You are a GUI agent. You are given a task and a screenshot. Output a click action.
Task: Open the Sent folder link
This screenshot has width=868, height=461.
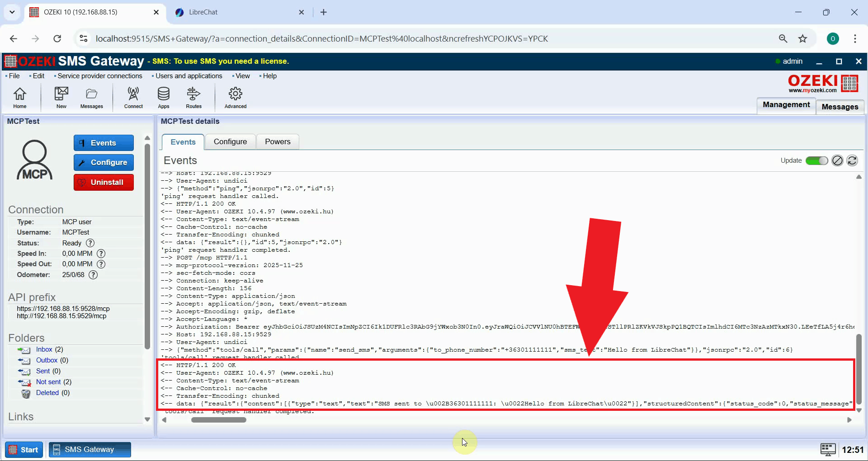(43, 371)
